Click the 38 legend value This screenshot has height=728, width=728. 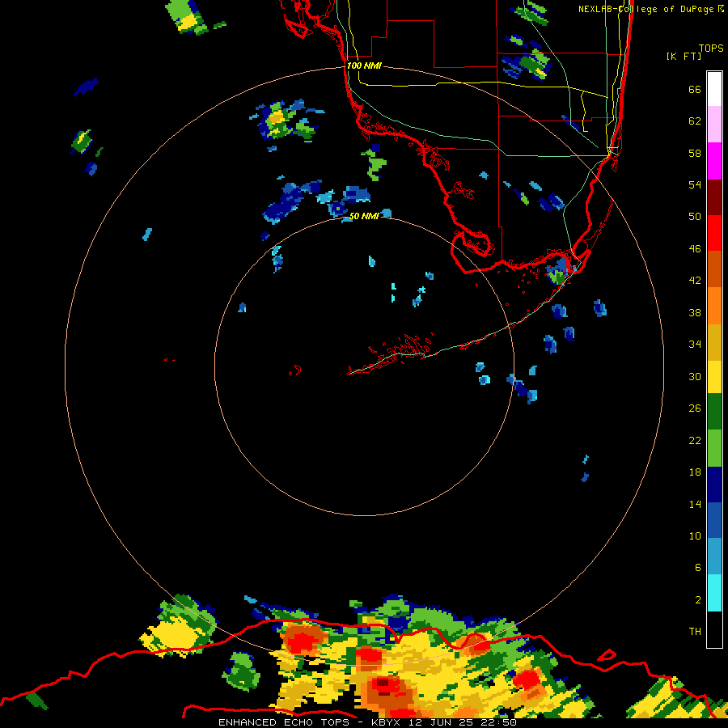click(x=695, y=312)
